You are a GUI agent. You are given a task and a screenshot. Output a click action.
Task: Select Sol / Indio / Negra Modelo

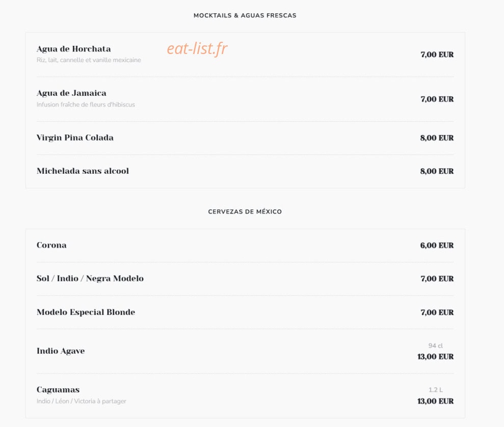[90, 279]
